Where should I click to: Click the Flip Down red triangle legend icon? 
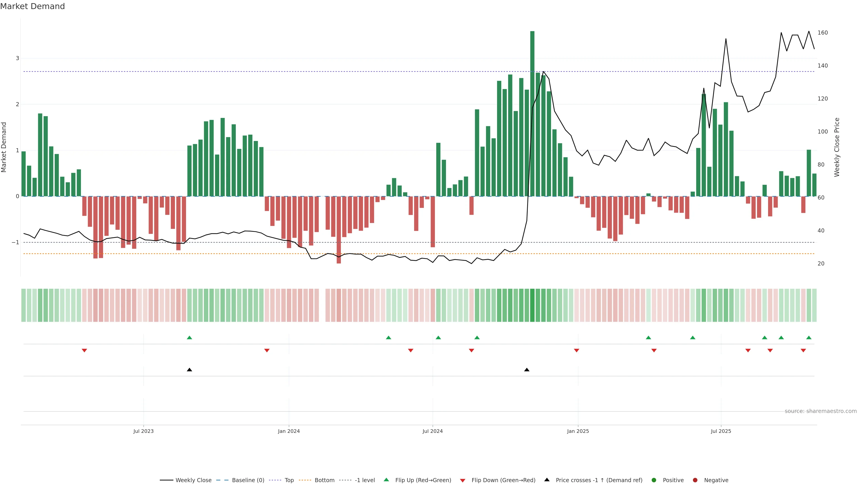463,480
